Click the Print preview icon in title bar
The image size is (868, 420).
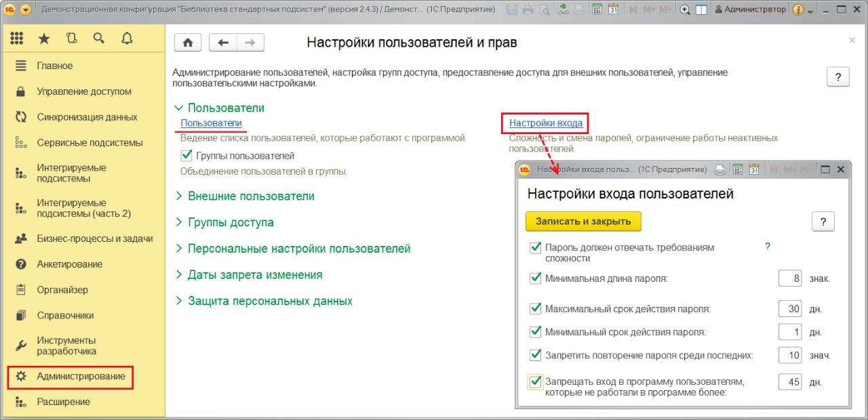543,9
